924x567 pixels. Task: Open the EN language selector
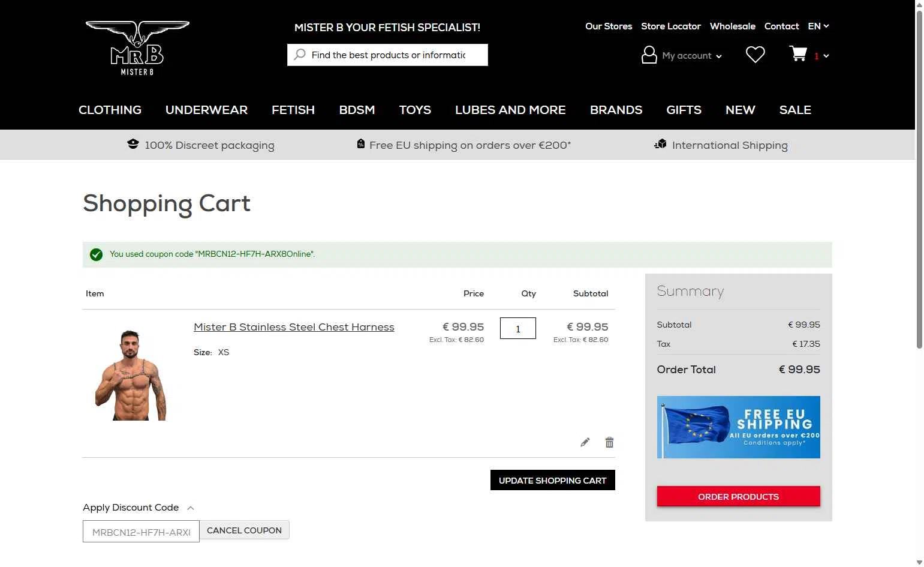coord(818,26)
